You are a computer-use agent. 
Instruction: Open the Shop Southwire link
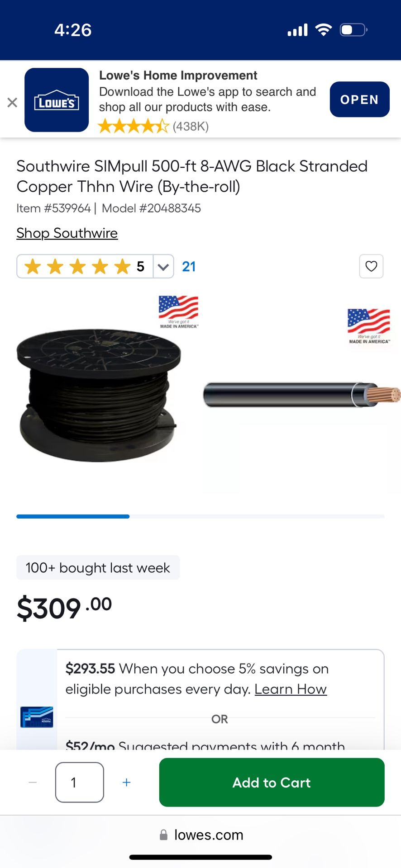pyautogui.click(x=67, y=233)
